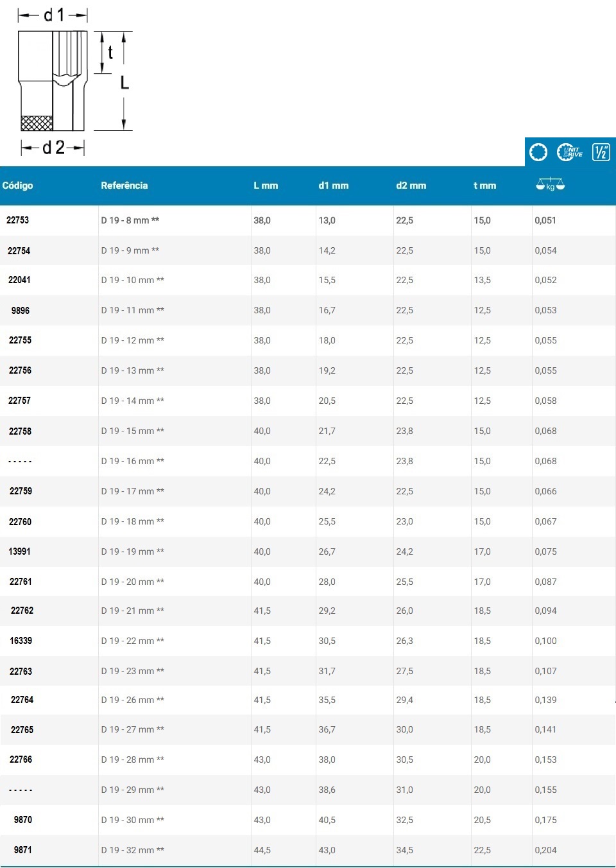Image resolution: width=616 pixels, height=868 pixels.
Task: Click the Unit Drive icon
Action: [570, 152]
